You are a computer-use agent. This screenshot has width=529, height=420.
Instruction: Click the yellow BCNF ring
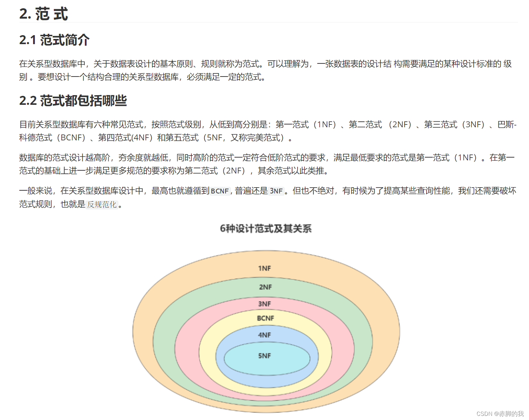266,319
